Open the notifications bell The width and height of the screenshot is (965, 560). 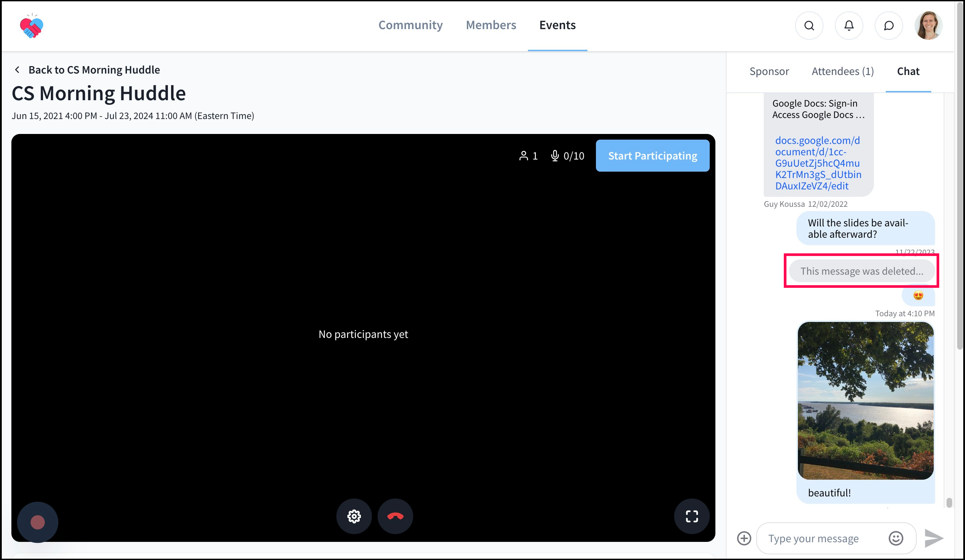pos(849,26)
